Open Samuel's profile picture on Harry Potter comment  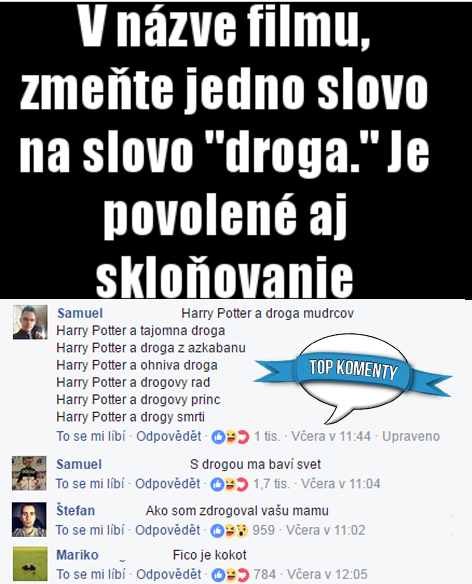[x=30, y=322]
